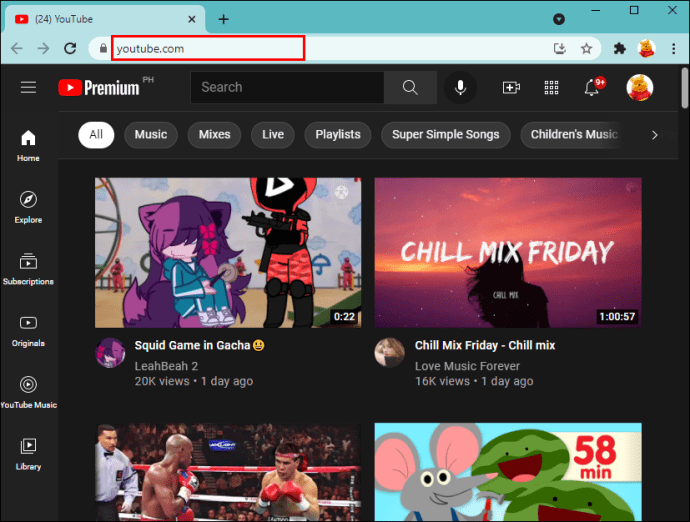The image size is (690, 522).
Task: Click the search magnifier button
Action: [x=410, y=87]
